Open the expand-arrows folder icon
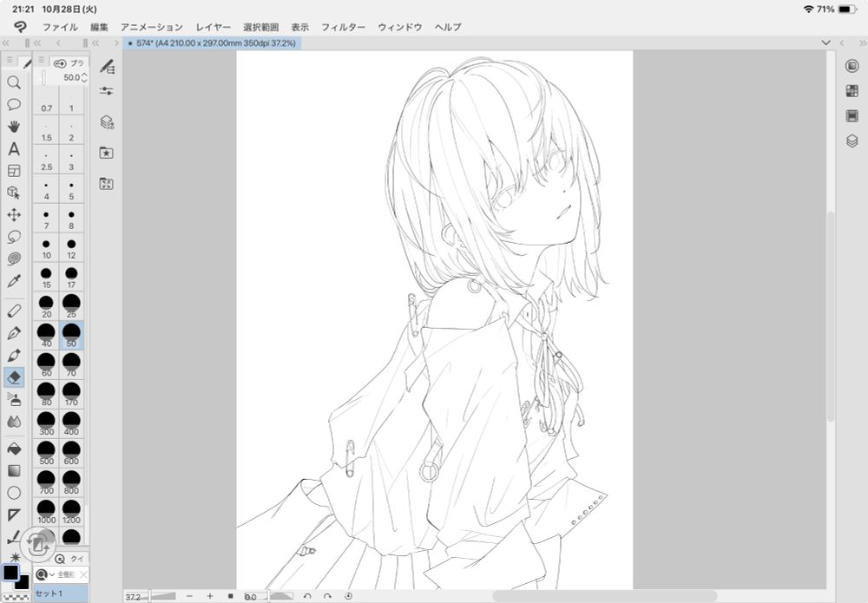Screen dimensions: 868x603 coord(106,184)
